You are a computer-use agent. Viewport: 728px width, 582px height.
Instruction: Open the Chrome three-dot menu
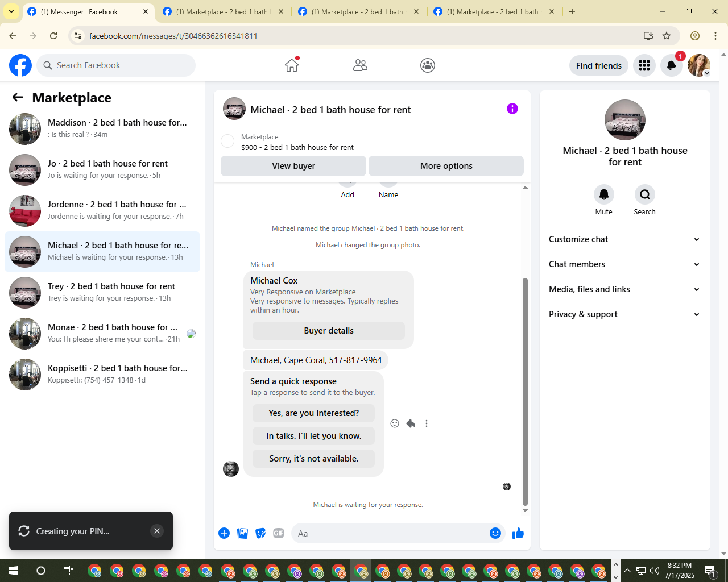tap(715, 36)
